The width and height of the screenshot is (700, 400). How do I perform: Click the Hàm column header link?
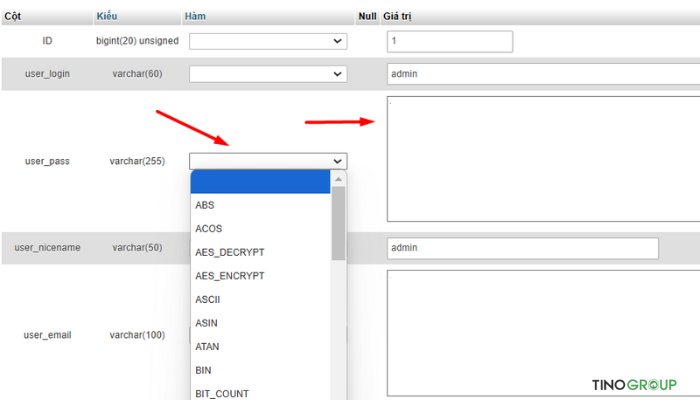pyautogui.click(x=195, y=16)
